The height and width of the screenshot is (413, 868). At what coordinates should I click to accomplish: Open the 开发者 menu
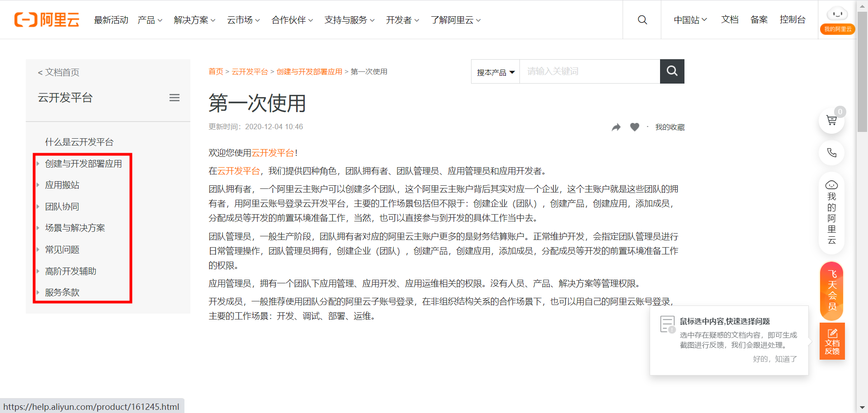point(403,20)
